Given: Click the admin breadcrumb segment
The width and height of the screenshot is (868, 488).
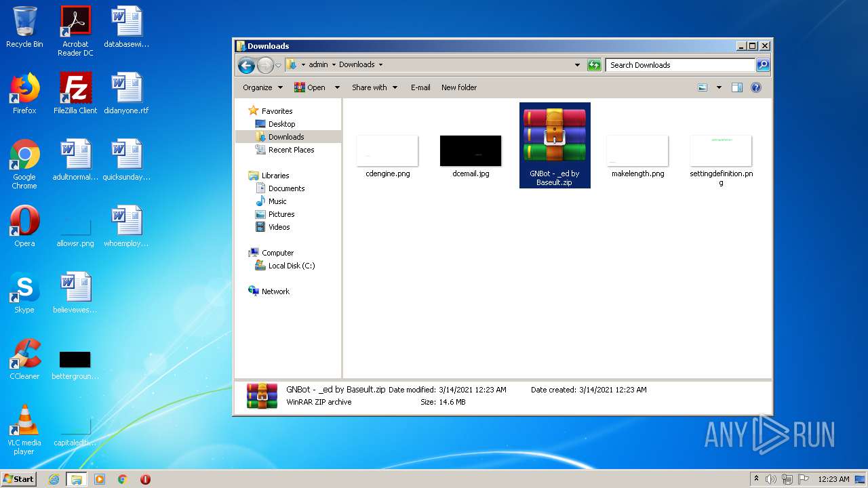Looking at the screenshot, I should (x=318, y=65).
